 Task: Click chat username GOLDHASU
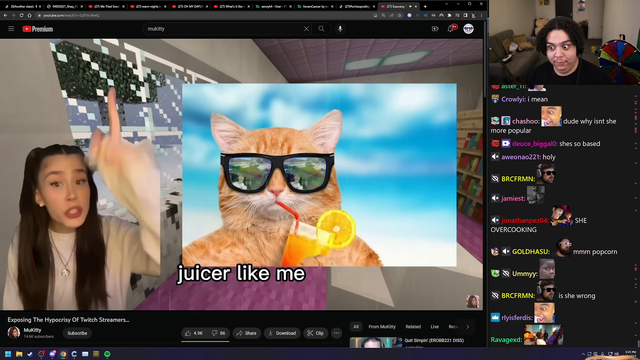[531, 252]
